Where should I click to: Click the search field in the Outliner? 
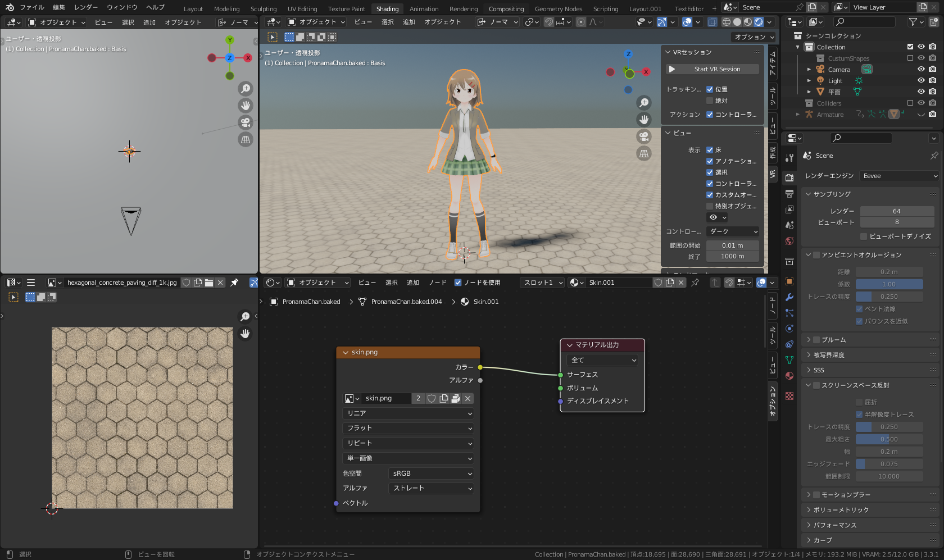click(864, 21)
